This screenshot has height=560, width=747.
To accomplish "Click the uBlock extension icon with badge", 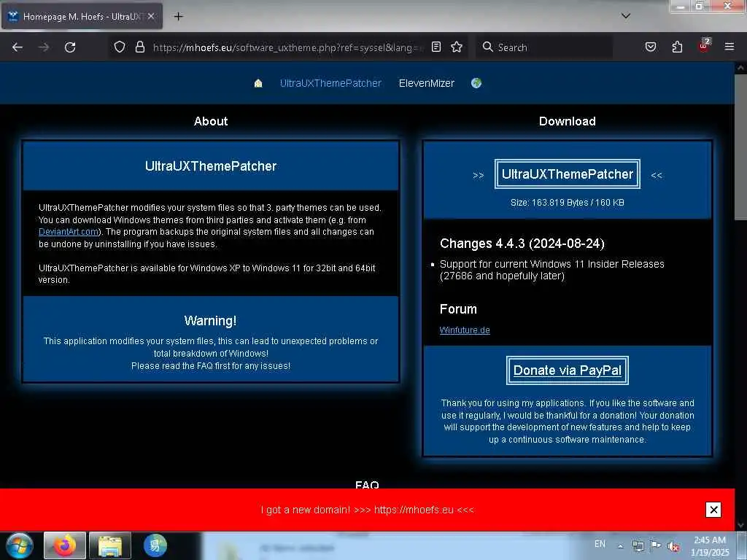I will [x=704, y=46].
